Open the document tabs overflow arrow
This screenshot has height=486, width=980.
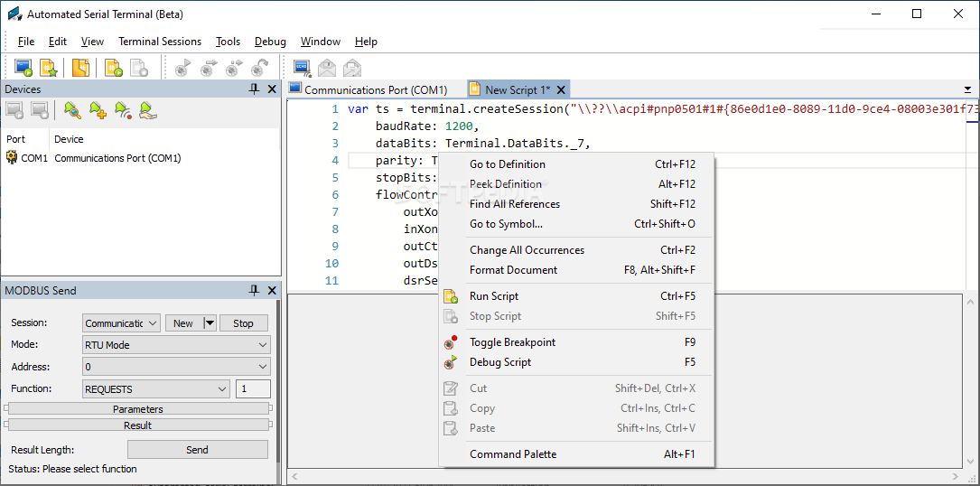click(967, 90)
